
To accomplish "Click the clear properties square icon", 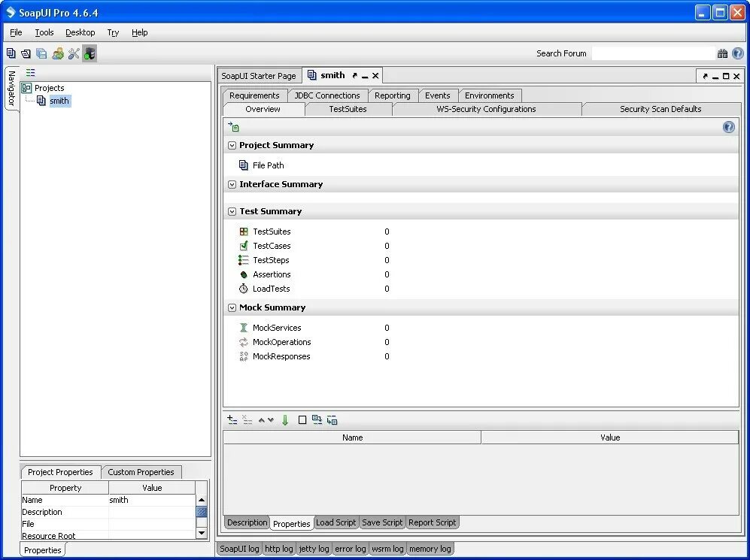I will pos(302,420).
